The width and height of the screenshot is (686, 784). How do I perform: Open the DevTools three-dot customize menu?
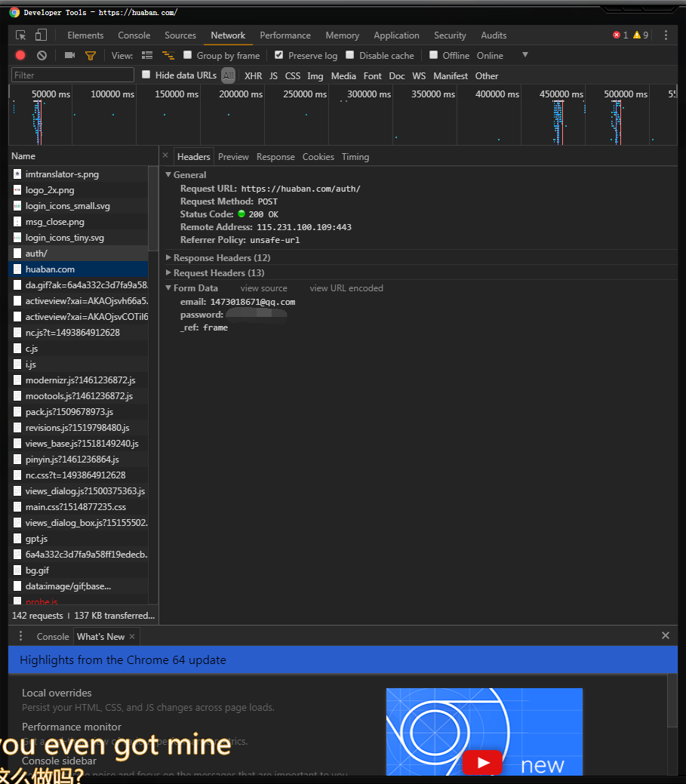666,35
